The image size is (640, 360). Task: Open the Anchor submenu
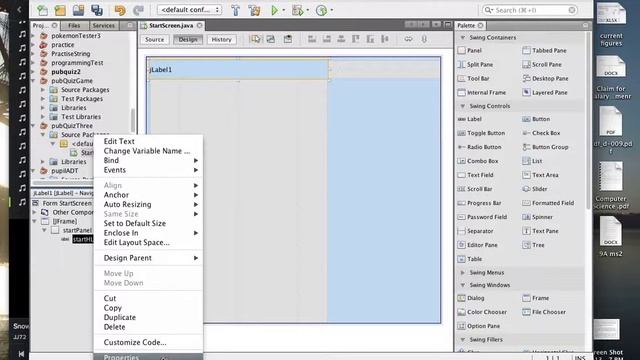[x=148, y=195]
